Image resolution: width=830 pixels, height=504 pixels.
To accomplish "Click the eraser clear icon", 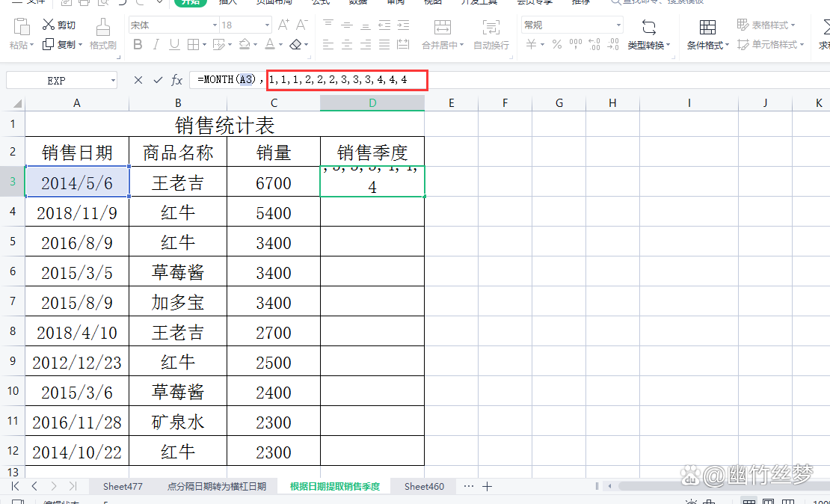I will tap(296, 45).
